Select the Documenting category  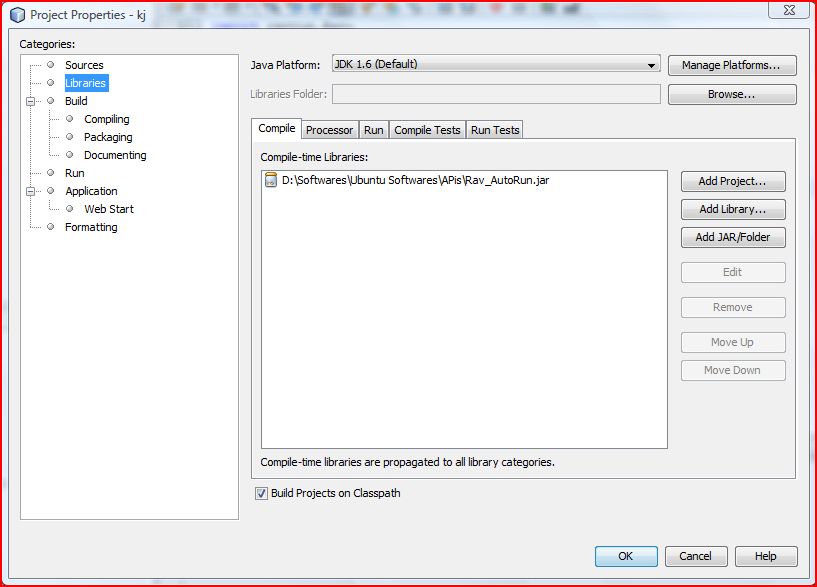click(x=115, y=155)
